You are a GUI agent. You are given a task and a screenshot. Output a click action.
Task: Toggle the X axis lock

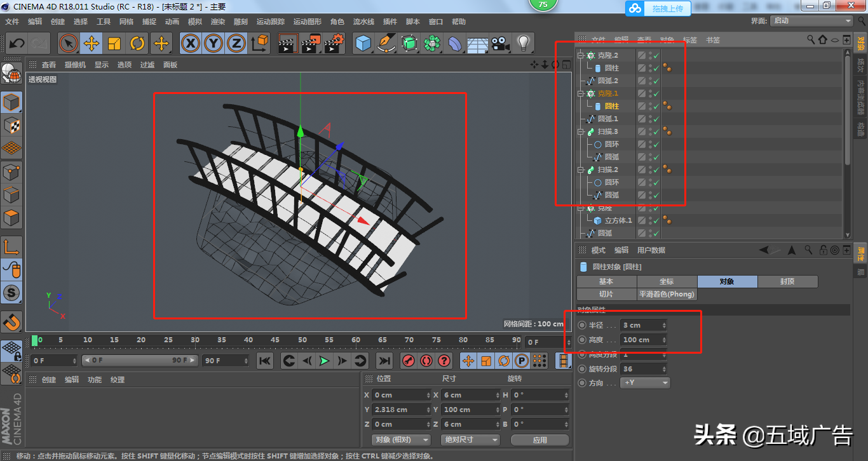click(x=191, y=44)
